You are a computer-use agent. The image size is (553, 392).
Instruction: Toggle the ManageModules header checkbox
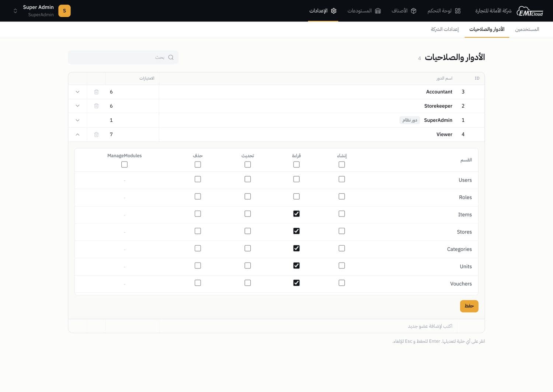[125, 164]
